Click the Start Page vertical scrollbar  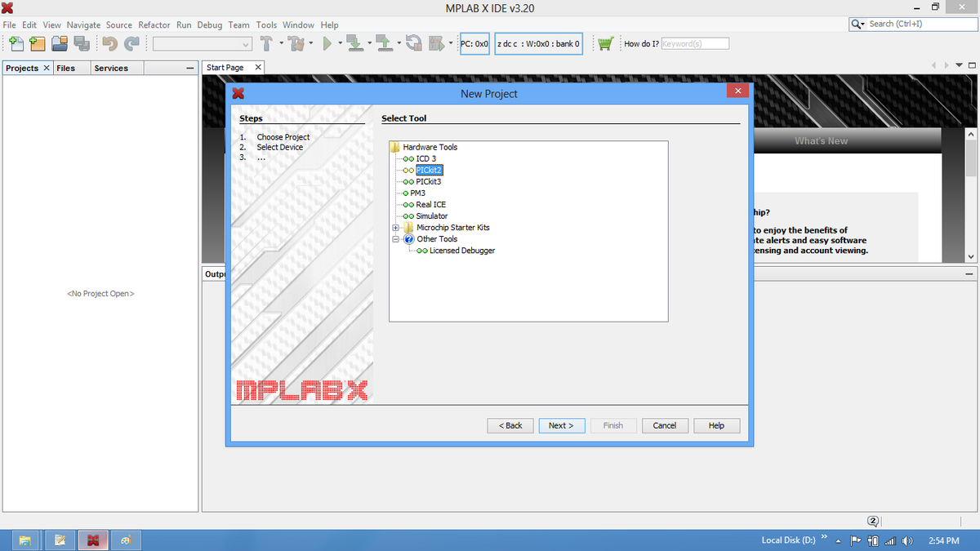tap(971, 195)
